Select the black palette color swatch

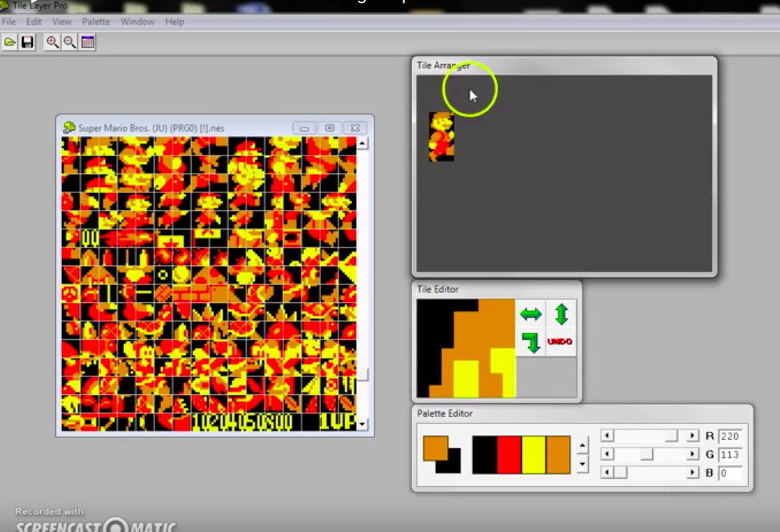coord(485,455)
